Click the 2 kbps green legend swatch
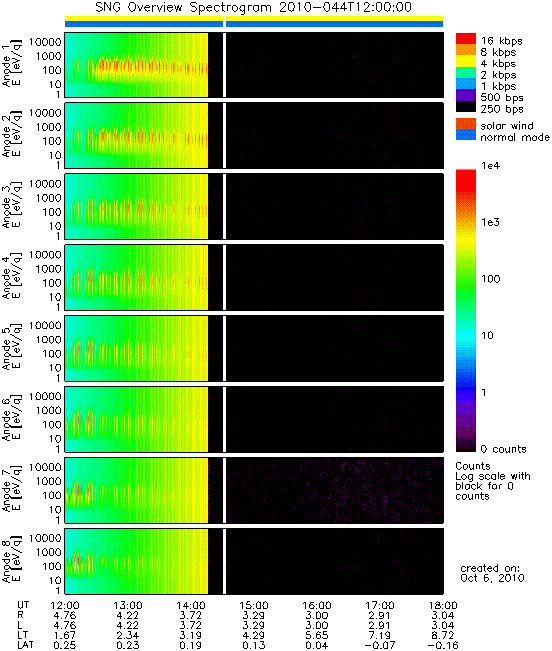Screen dimensions: 552x651 click(466, 72)
